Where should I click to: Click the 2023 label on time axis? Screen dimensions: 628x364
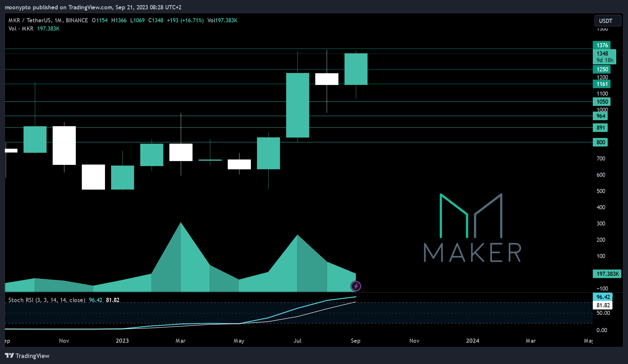[122, 341]
